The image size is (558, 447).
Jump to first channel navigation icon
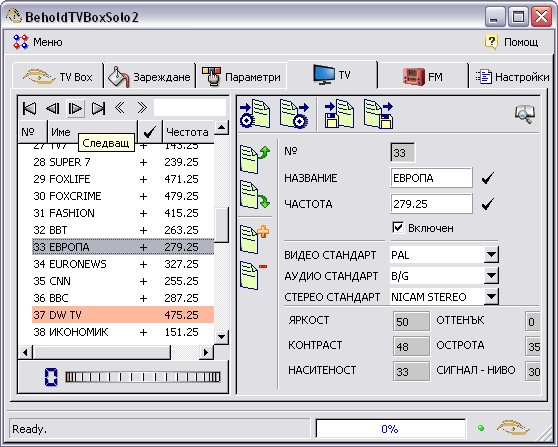tap(29, 108)
